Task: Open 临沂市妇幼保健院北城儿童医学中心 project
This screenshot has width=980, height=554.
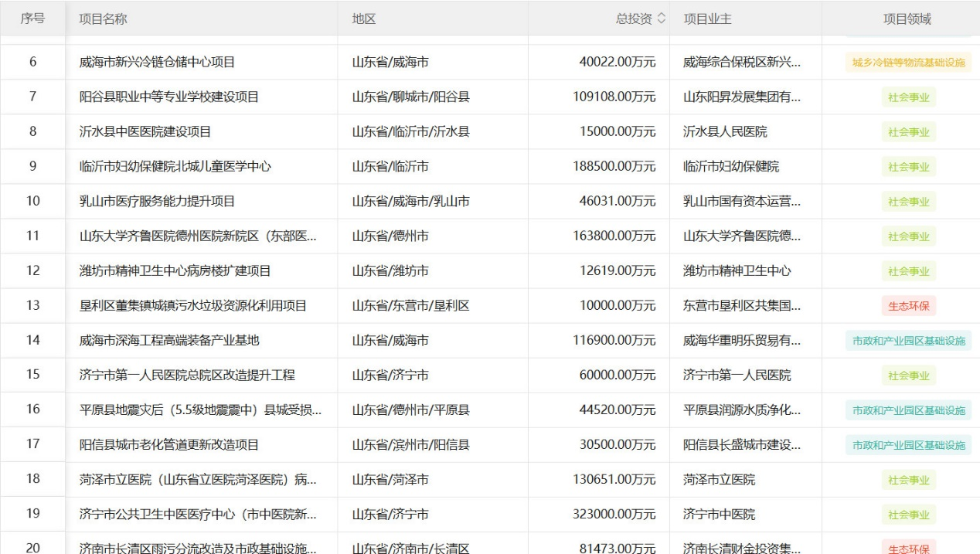Action: 175,166
